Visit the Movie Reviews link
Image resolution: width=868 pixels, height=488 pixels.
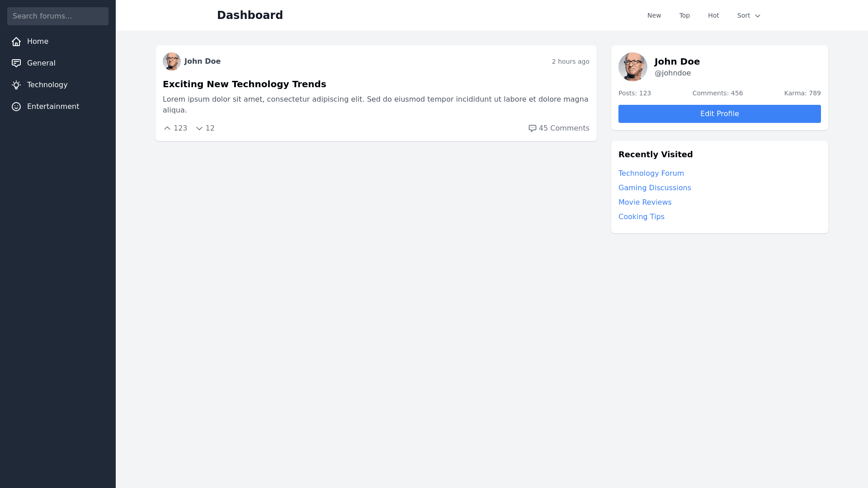click(x=645, y=202)
